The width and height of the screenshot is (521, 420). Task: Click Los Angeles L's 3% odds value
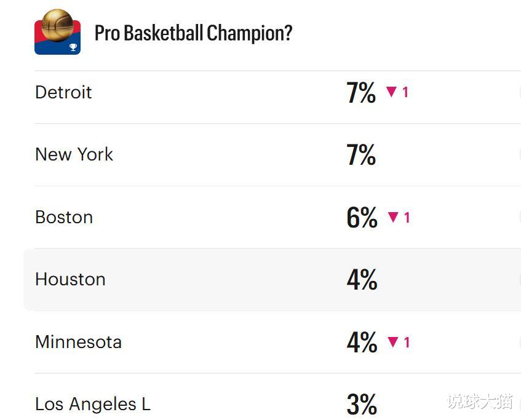coord(362,405)
